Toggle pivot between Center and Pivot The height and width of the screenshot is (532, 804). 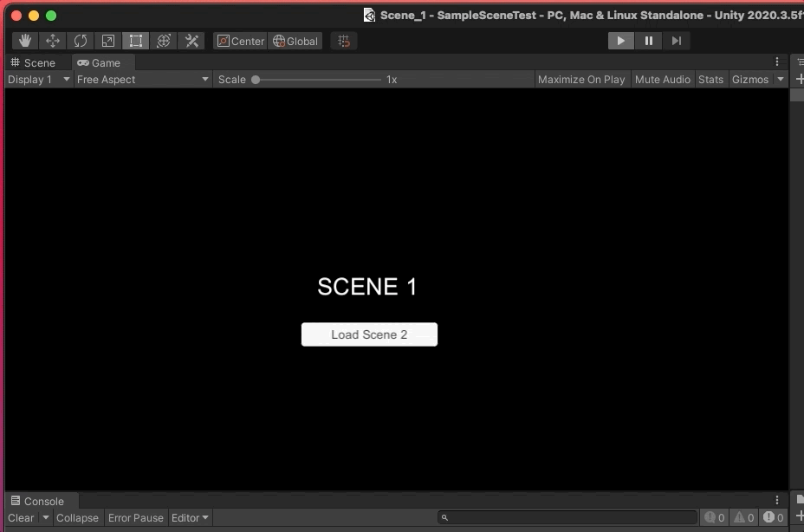pos(239,41)
